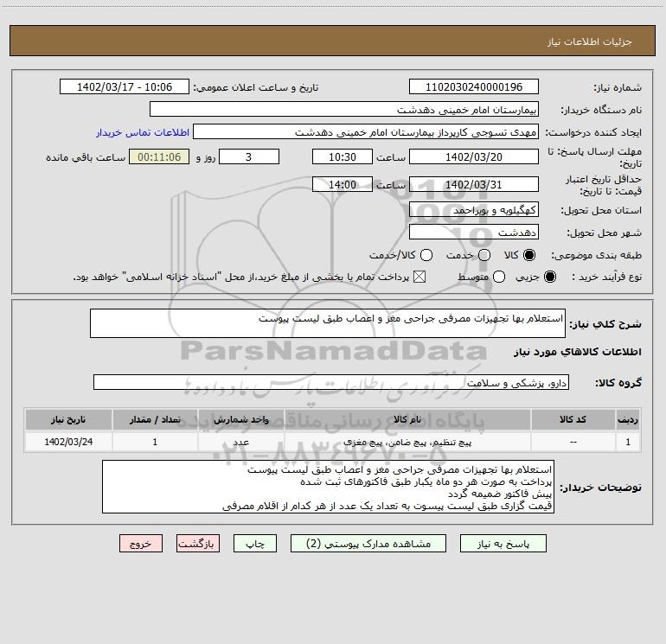Click the request creator field مهدی تسوجی
This screenshot has width=666, height=644.
point(366,131)
